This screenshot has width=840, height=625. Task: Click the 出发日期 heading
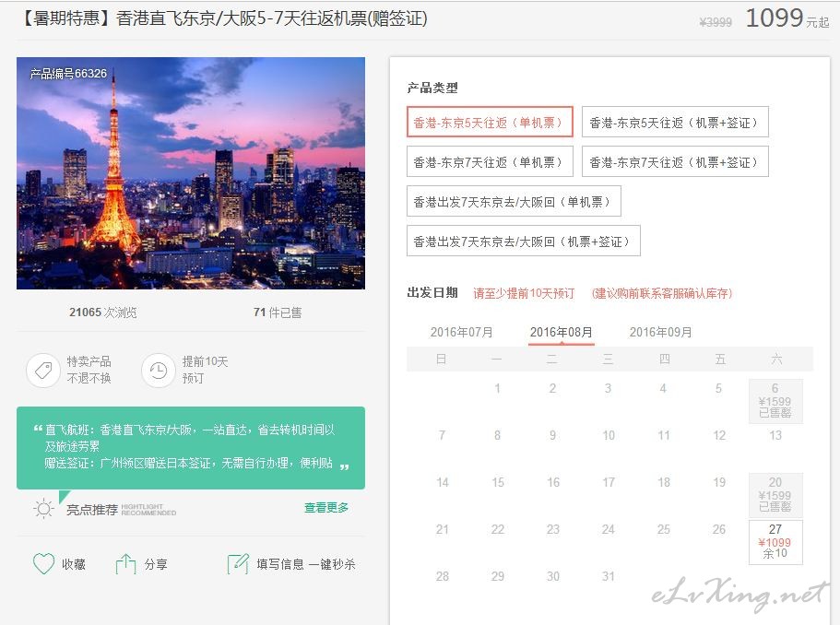[432, 292]
